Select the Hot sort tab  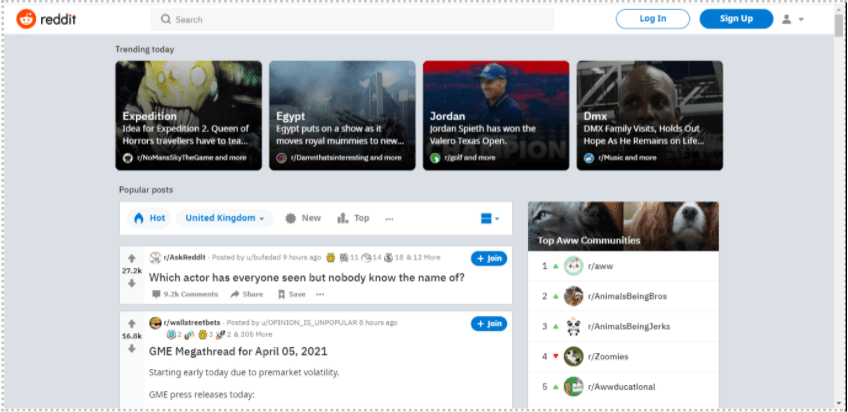tap(149, 218)
